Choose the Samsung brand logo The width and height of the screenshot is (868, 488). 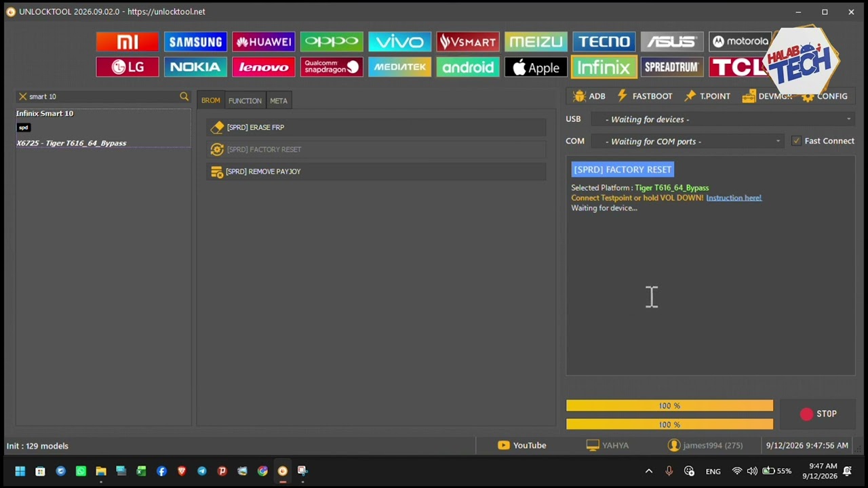point(195,42)
